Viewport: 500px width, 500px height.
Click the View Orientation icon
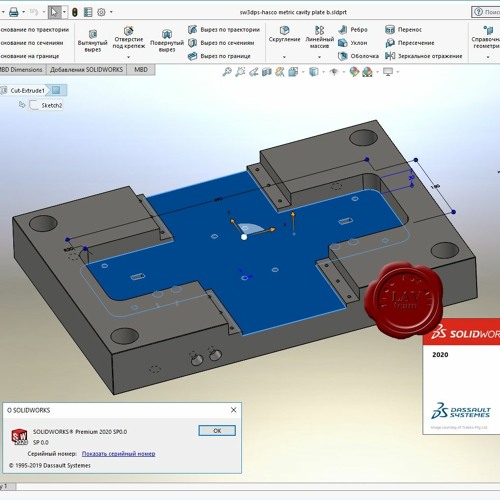[x=293, y=72]
